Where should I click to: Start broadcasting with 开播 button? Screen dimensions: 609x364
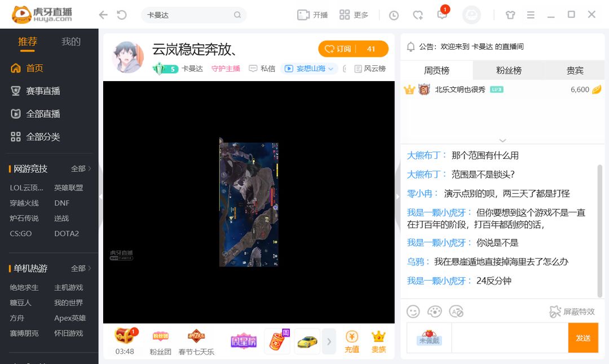pos(312,15)
